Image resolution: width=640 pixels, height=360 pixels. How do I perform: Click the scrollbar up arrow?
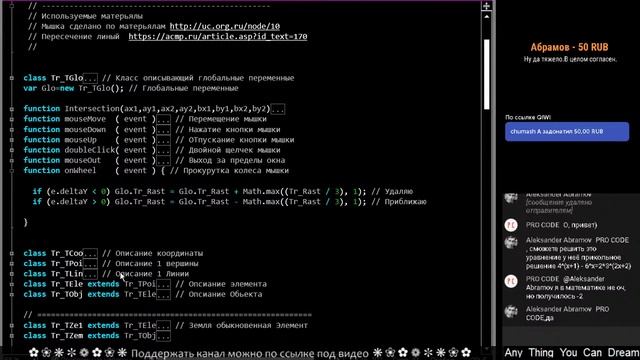tap(487, 17)
